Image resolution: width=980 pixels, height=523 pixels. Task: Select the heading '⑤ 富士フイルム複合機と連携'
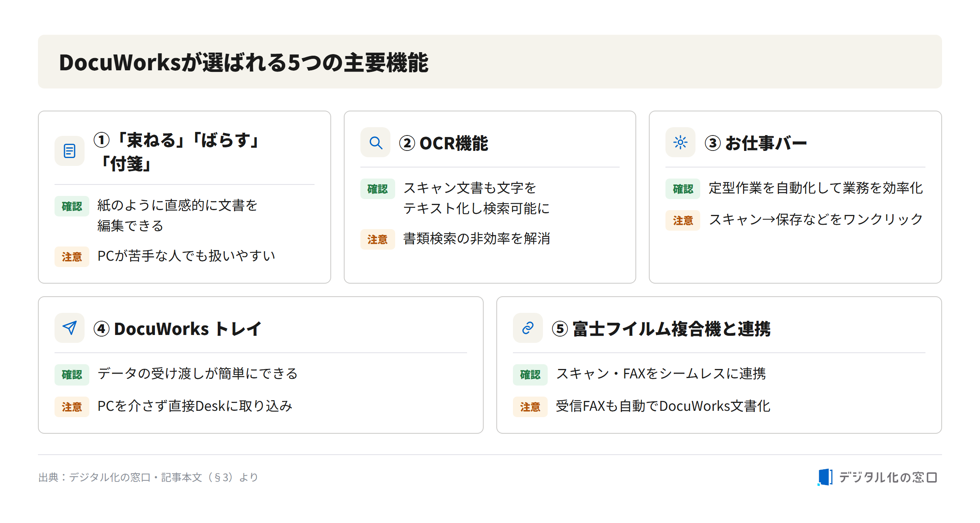[x=661, y=329]
